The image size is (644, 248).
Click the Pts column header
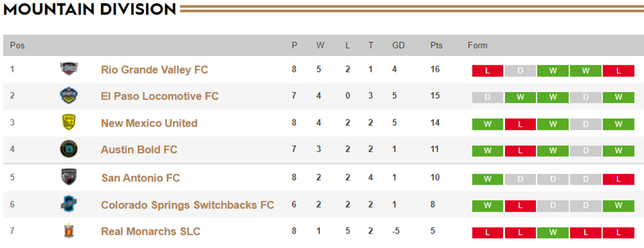pos(436,46)
